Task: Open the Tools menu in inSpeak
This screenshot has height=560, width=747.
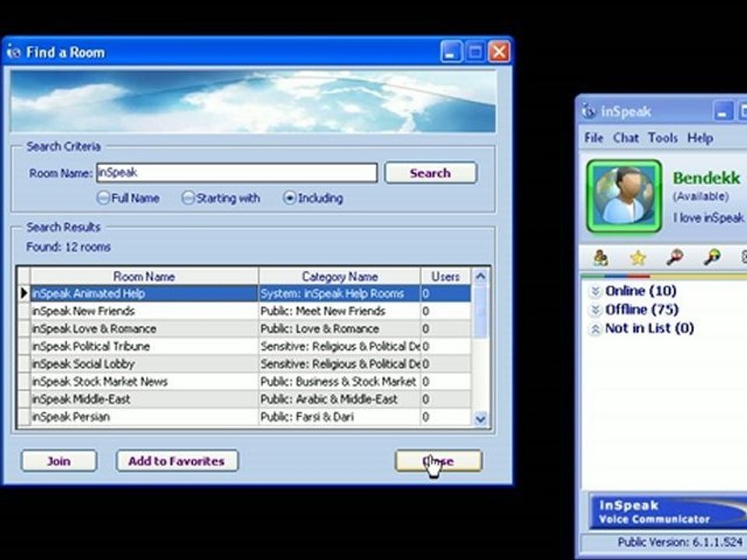Action: coord(663,138)
